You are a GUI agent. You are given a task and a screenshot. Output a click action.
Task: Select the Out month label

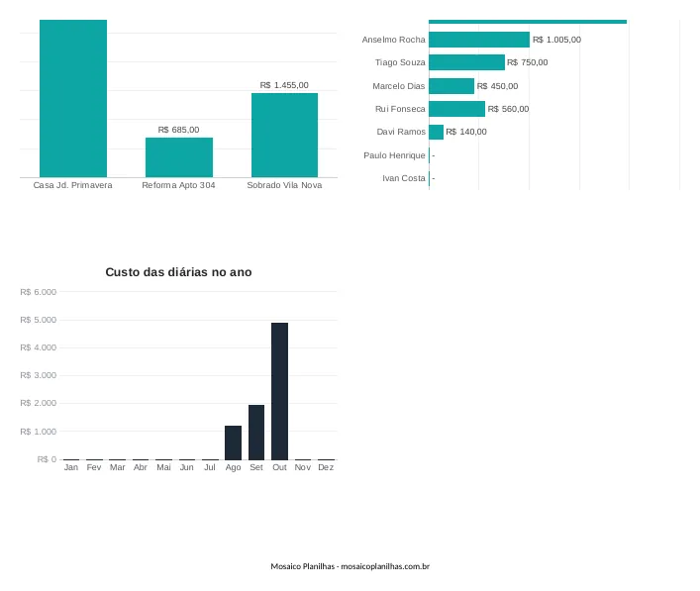[x=279, y=467]
